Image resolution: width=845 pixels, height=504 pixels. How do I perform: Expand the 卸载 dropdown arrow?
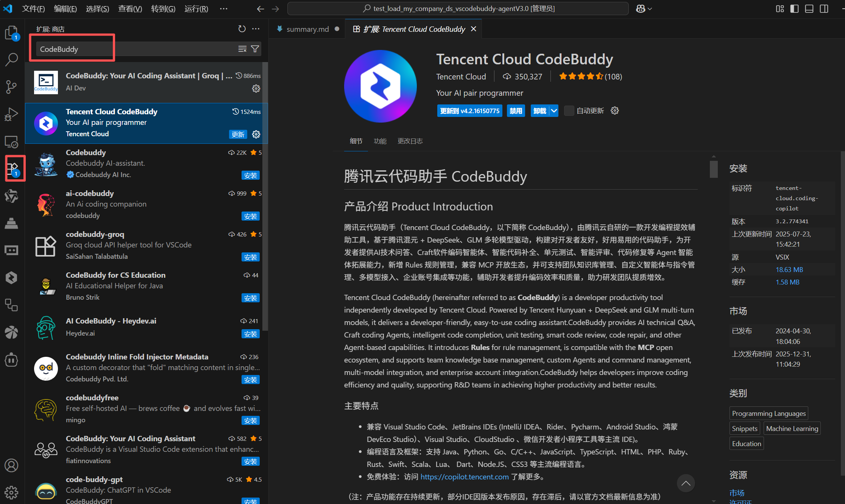point(554,111)
